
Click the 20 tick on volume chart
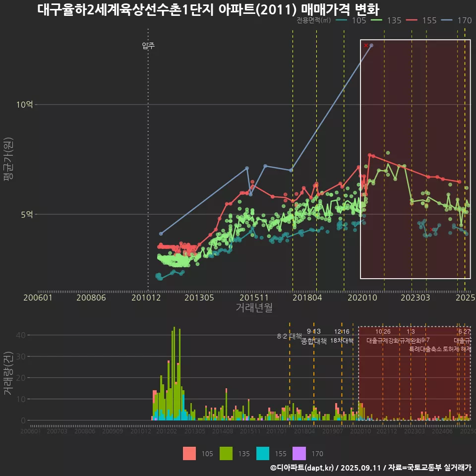coord(21,378)
